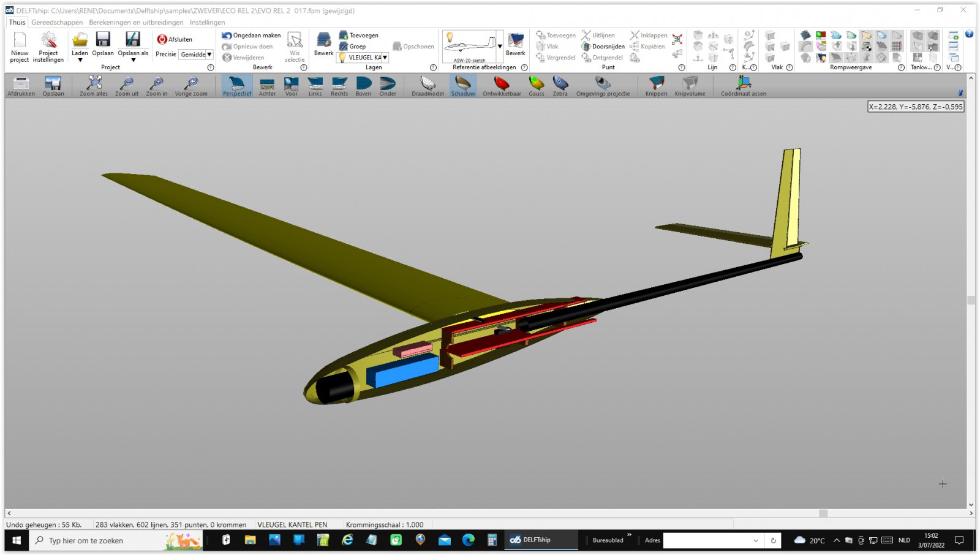Screen dimensions: 980x555
Task: Click Knipvolume button
Action: (x=690, y=86)
